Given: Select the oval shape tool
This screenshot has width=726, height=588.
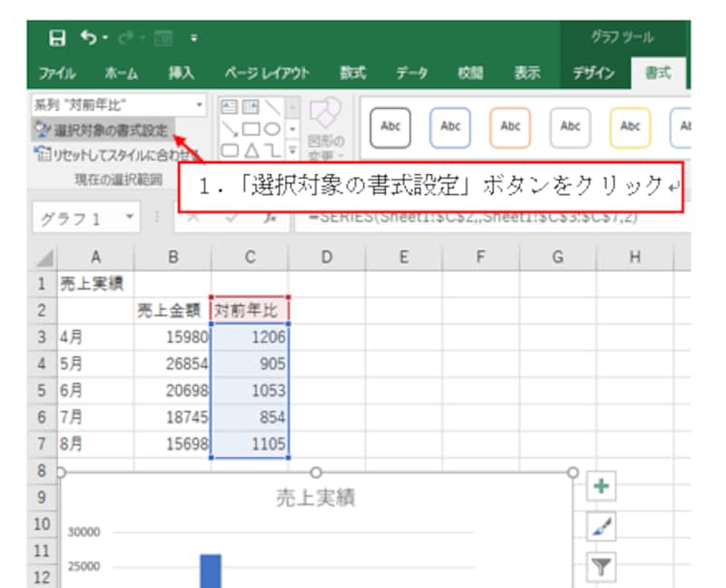Looking at the screenshot, I should [273, 129].
